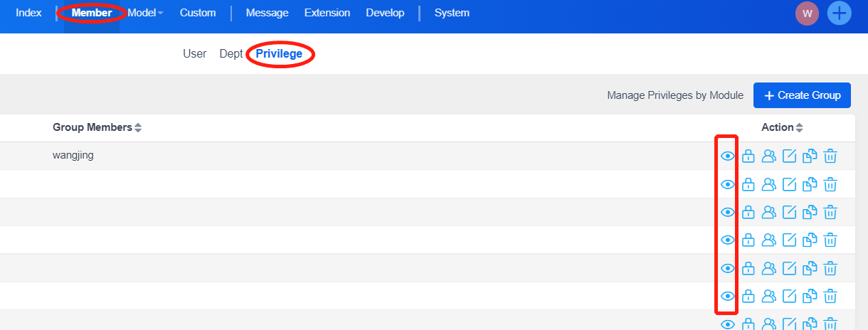
Task: Click the trash icon in the second row
Action: coord(830,185)
